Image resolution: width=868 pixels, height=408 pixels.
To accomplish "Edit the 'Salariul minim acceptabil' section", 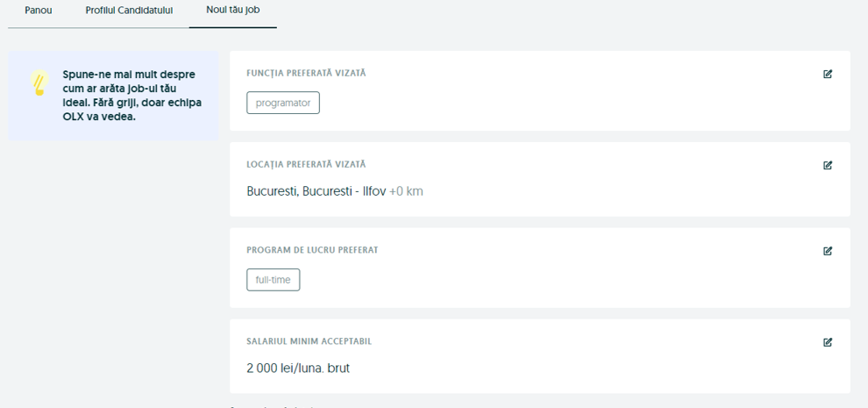I will pyautogui.click(x=828, y=342).
